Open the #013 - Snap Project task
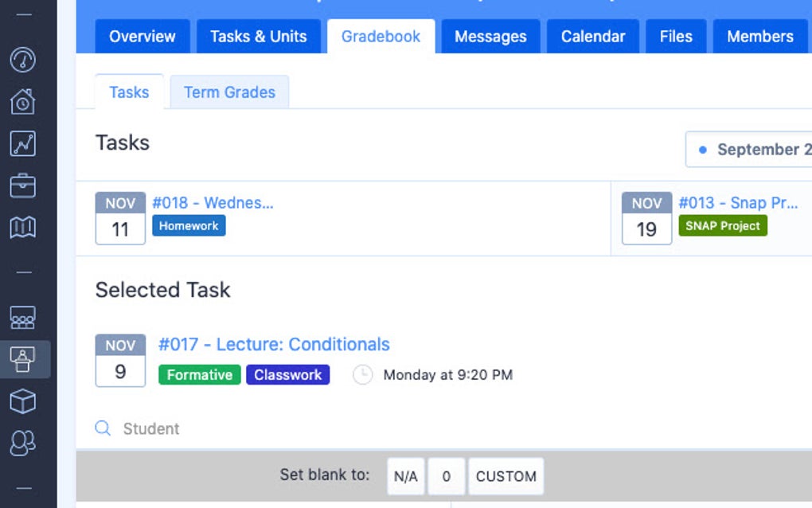Screen dimensions: 812x508 (x=736, y=202)
